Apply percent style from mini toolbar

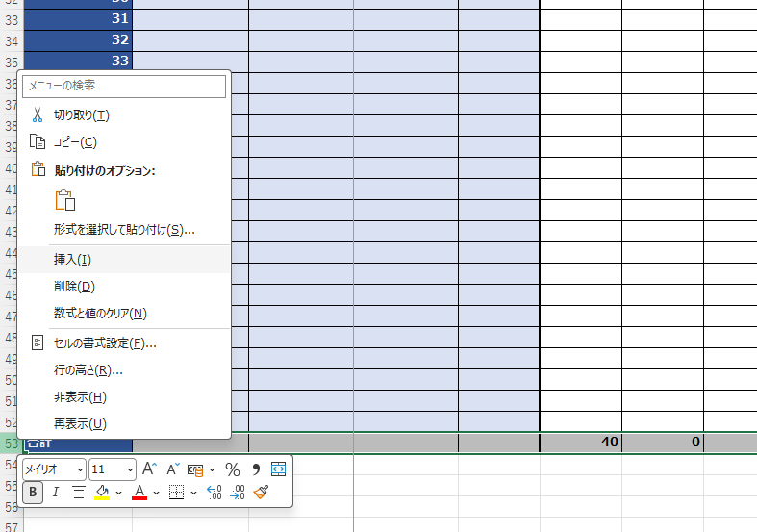click(x=232, y=469)
